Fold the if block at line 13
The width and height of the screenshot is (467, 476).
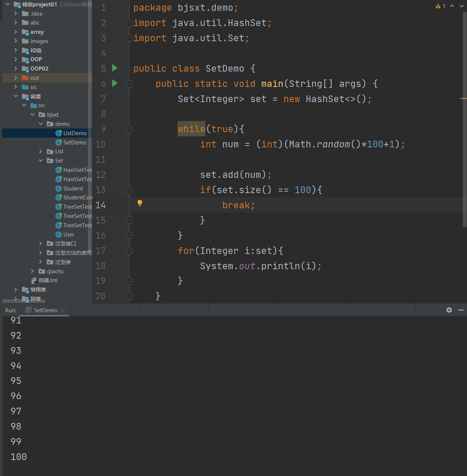point(129,190)
